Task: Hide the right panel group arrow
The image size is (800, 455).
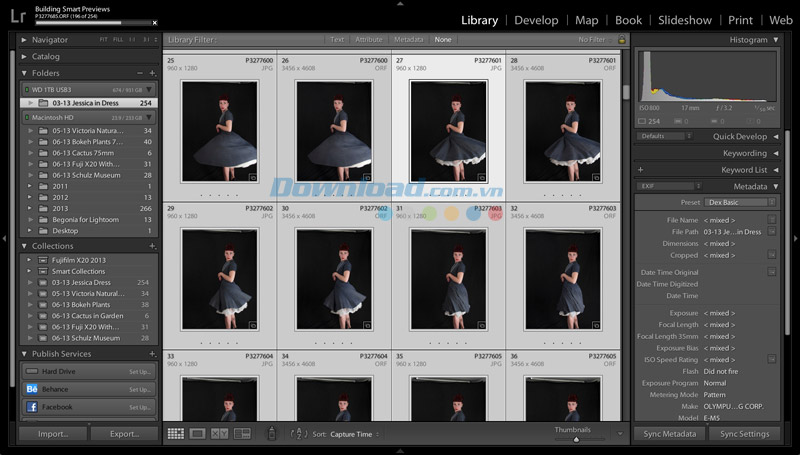Action: tap(795, 238)
